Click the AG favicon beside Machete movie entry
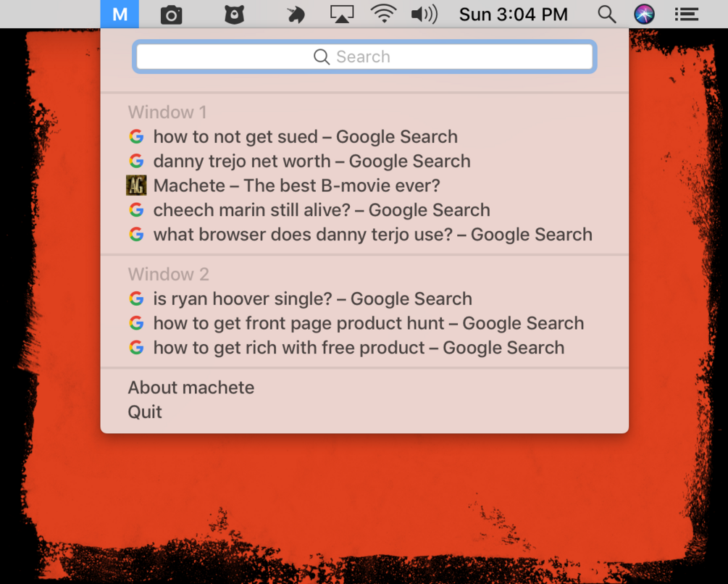 (x=136, y=185)
